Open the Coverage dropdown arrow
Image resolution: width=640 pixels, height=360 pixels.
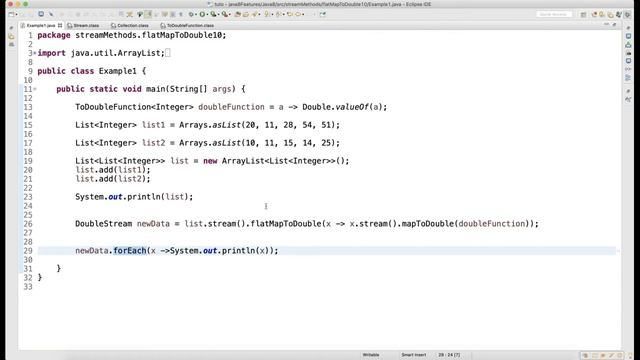[218, 14]
